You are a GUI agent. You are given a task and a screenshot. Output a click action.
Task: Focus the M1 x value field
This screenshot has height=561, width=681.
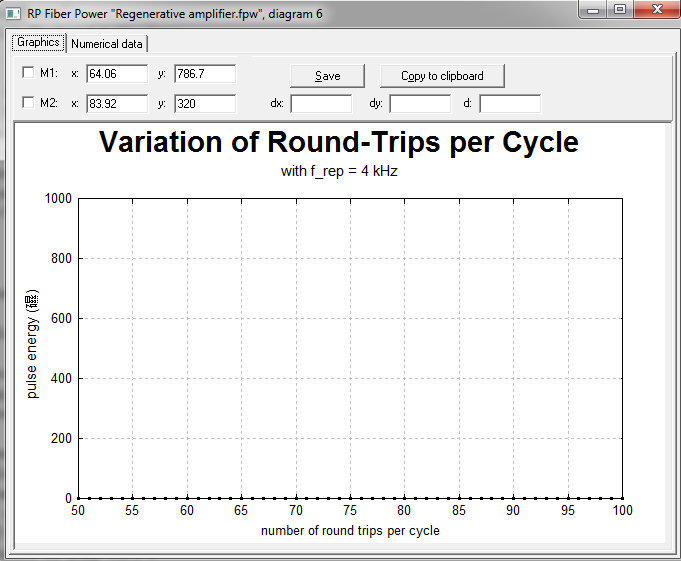[117, 73]
